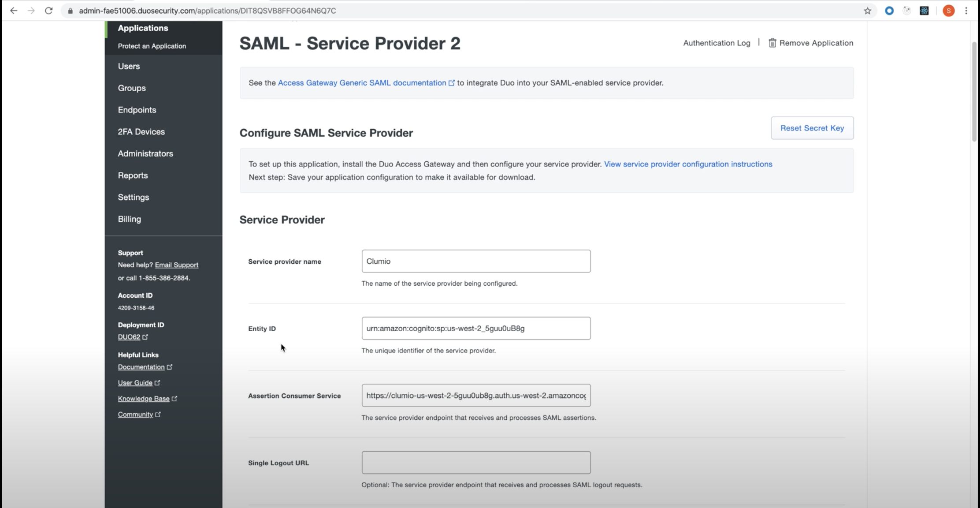Click the page vertical scrollbar thumb
The height and width of the screenshot is (508, 980).
(974, 93)
